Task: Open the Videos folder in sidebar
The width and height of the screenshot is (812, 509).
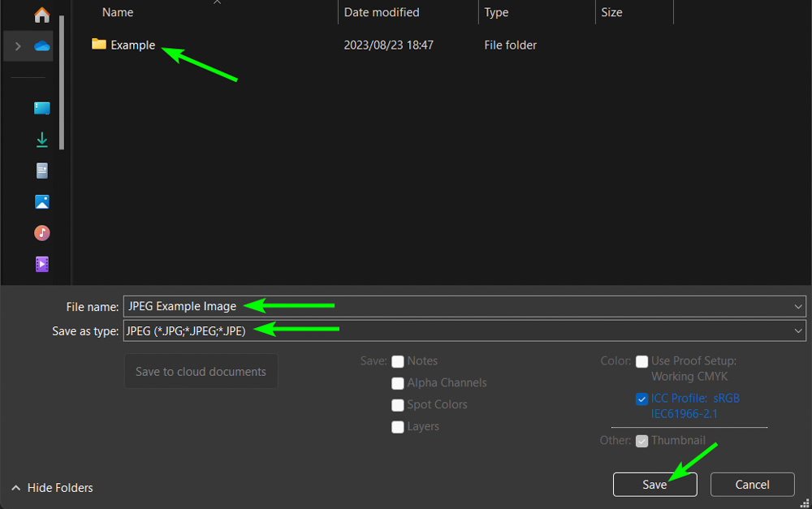Action: tap(42, 264)
